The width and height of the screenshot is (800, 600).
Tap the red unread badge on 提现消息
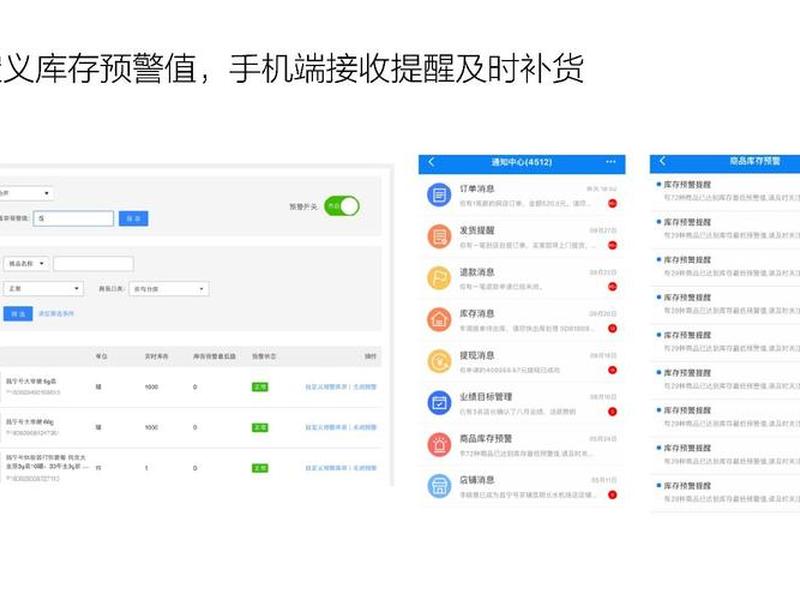612,370
